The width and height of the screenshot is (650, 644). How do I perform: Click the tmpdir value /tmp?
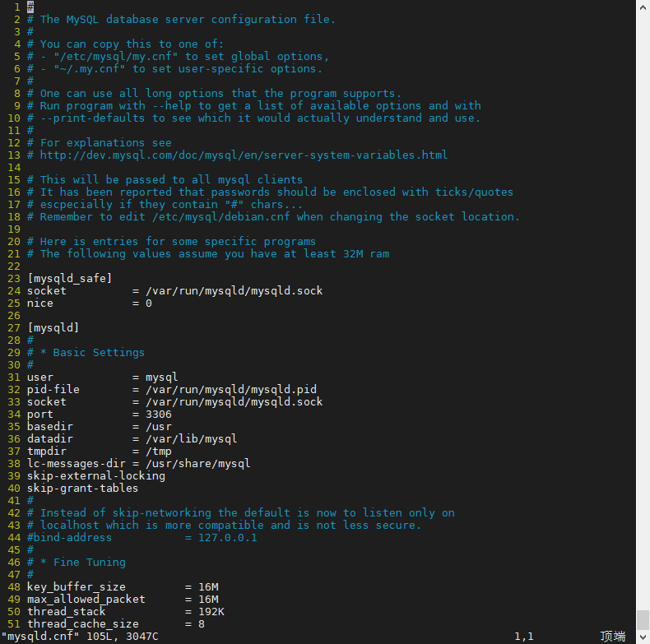coord(158,452)
